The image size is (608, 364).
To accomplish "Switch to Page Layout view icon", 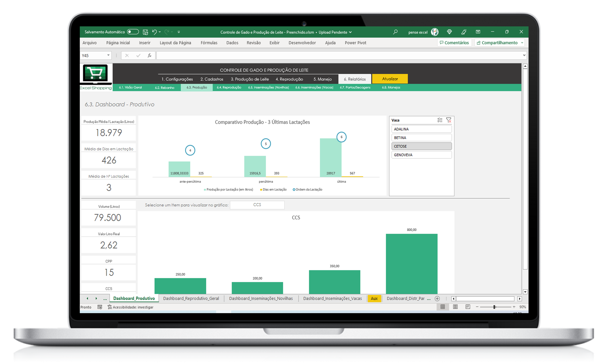I will (x=455, y=307).
